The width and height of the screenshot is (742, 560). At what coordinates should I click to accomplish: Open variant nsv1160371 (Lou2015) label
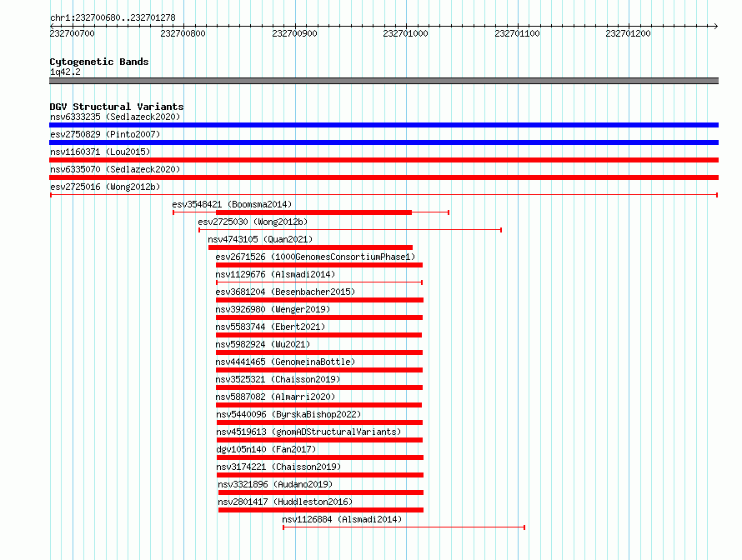tap(100, 152)
